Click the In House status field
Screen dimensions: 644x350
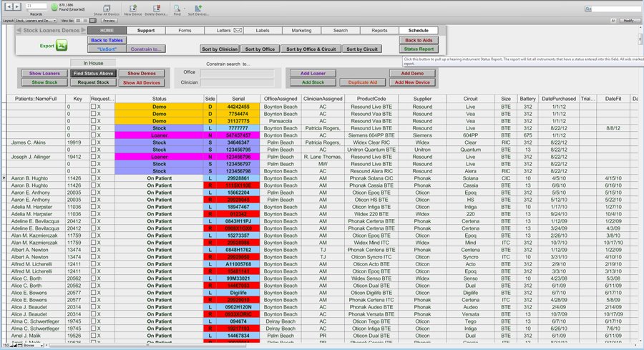pyautogui.click(x=93, y=63)
